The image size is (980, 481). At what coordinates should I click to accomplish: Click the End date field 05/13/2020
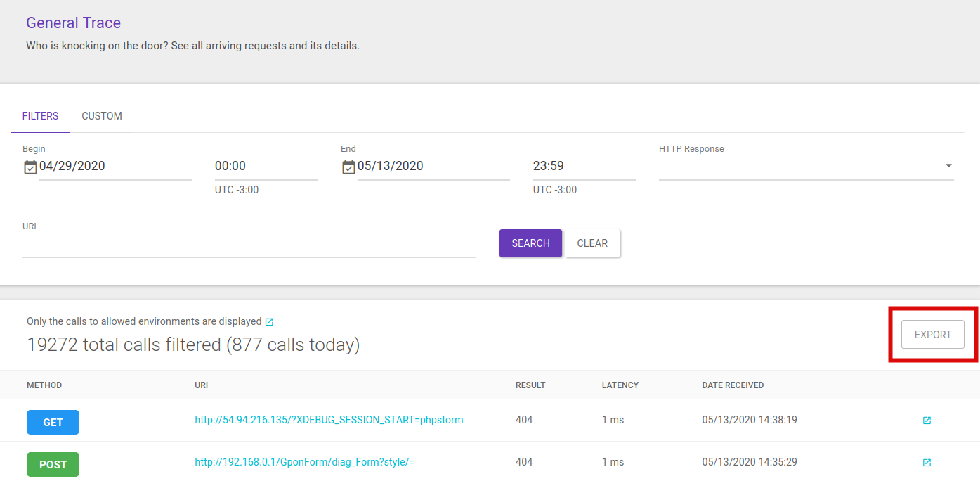coord(433,167)
